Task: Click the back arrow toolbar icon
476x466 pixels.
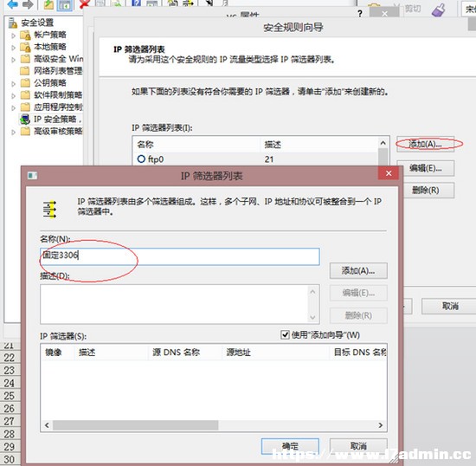Action: click(13, 4)
